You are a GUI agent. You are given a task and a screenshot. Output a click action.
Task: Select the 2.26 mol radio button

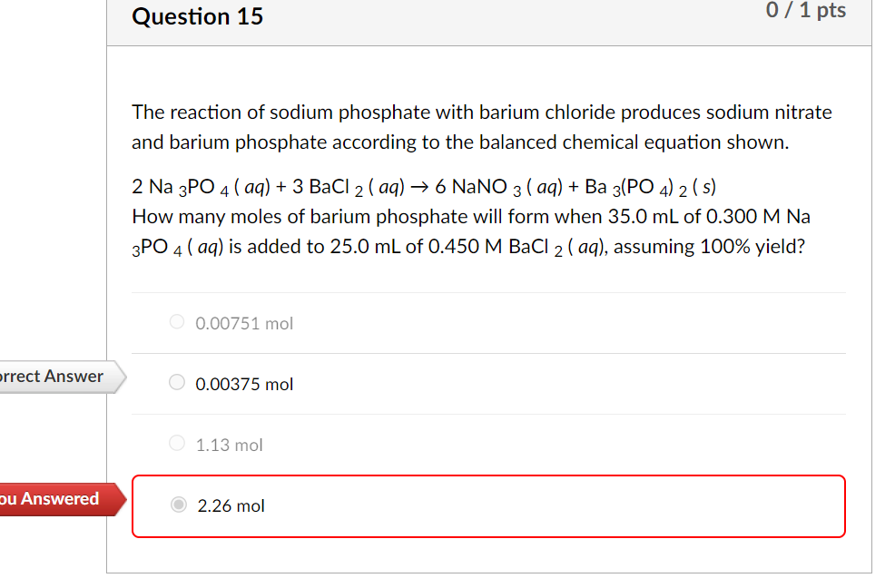tap(177, 505)
